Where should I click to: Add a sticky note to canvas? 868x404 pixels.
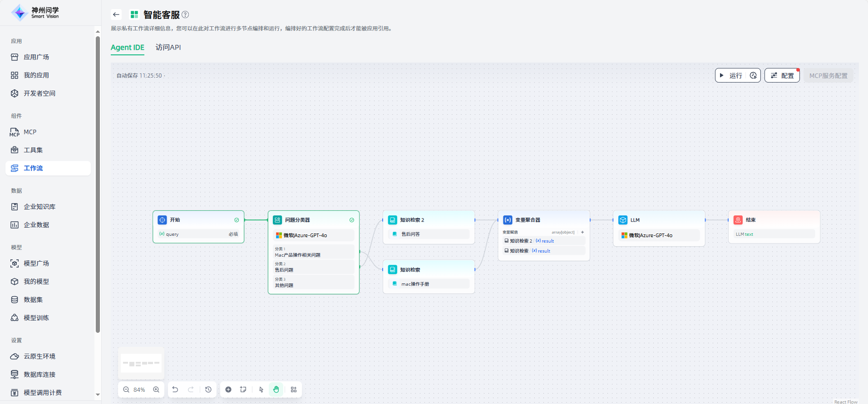[243, 389]
